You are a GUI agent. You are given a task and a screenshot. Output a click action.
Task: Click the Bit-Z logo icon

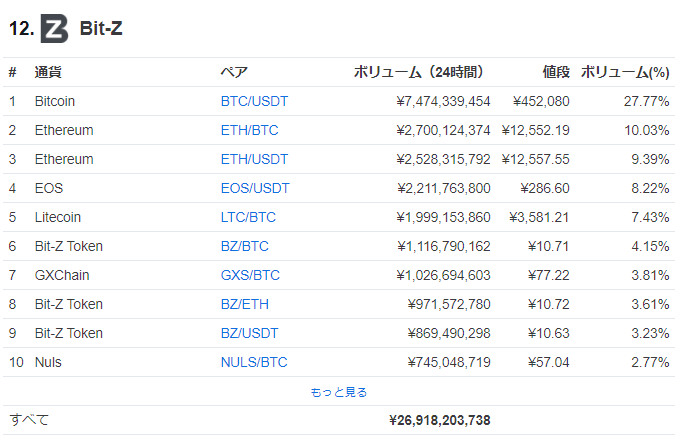(x=54, y=29)
